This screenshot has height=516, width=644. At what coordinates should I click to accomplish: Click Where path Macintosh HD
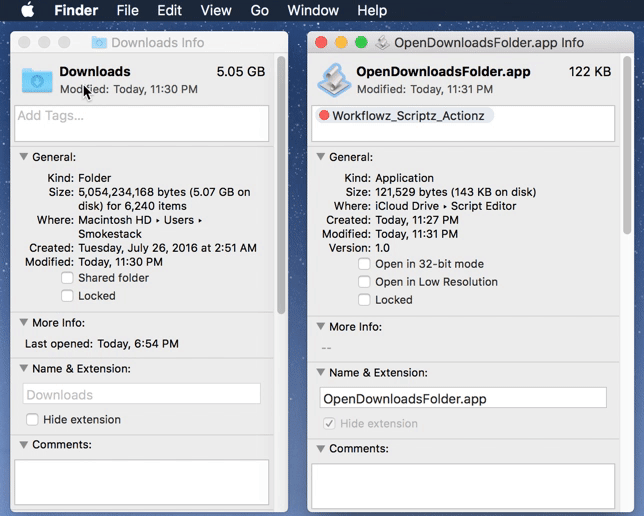[115, 220]
